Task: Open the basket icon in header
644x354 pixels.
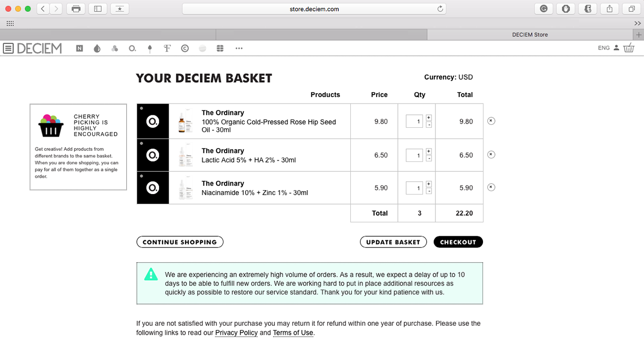Action: tap(629, 48)
